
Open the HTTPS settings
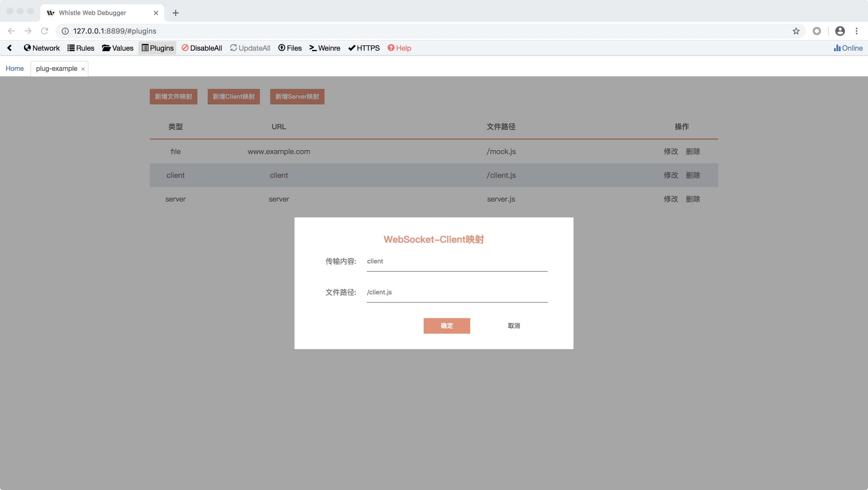(364, 48)
